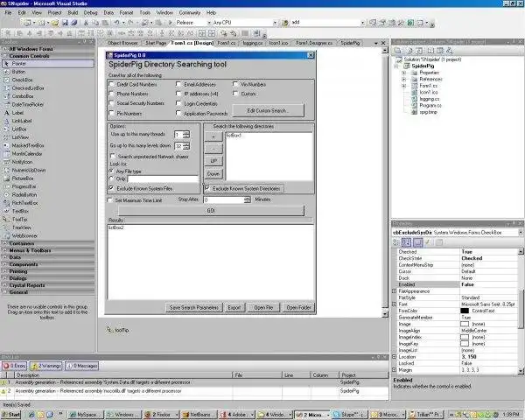Click the 2 Warnings filter button
The width and height of the screenshot is (525, 420).
point(46,366)
